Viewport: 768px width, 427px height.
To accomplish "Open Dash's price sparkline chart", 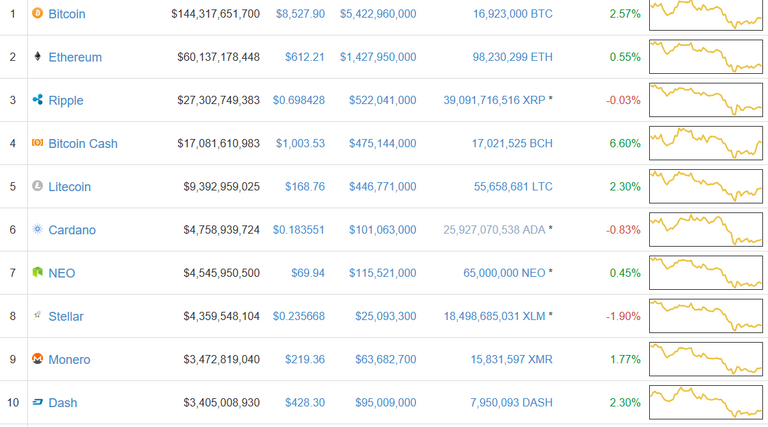I will tap(706, 403).
